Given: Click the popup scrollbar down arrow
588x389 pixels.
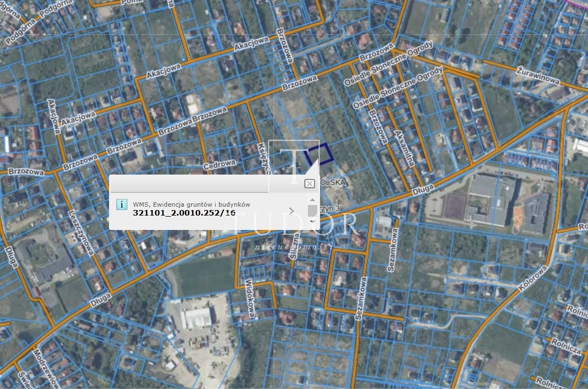Looking at the screenshot, I should 312,222.
